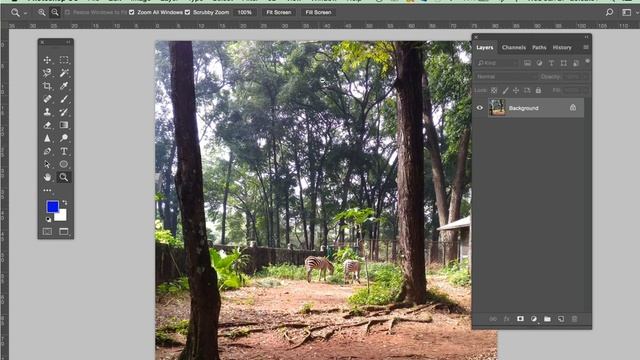The height and width of the screenshot is (360, 640).
Task: Open the layer filter Kind dropdown
Action: point(498,63)
